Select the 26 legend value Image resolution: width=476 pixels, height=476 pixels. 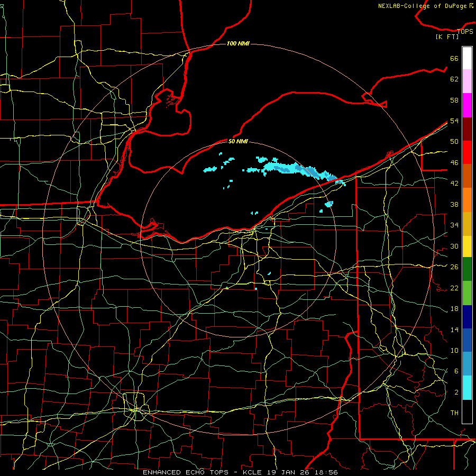(454, 267)
